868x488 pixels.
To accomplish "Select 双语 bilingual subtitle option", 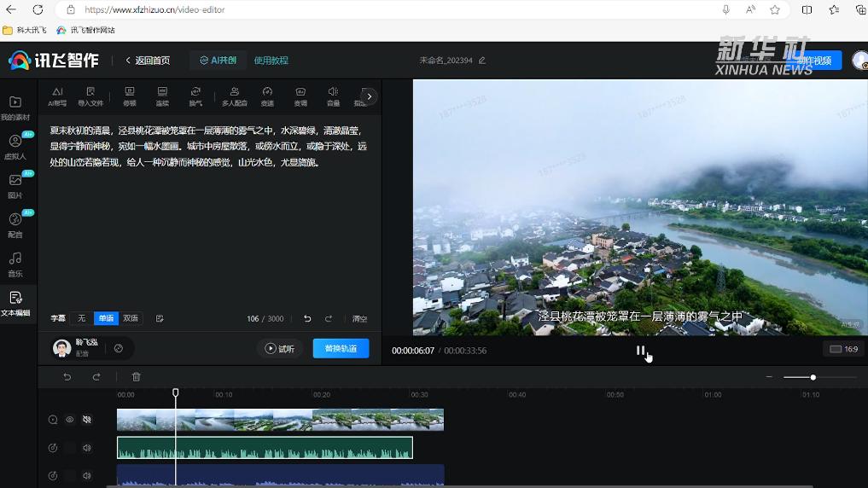I will [x=131, y=318].
